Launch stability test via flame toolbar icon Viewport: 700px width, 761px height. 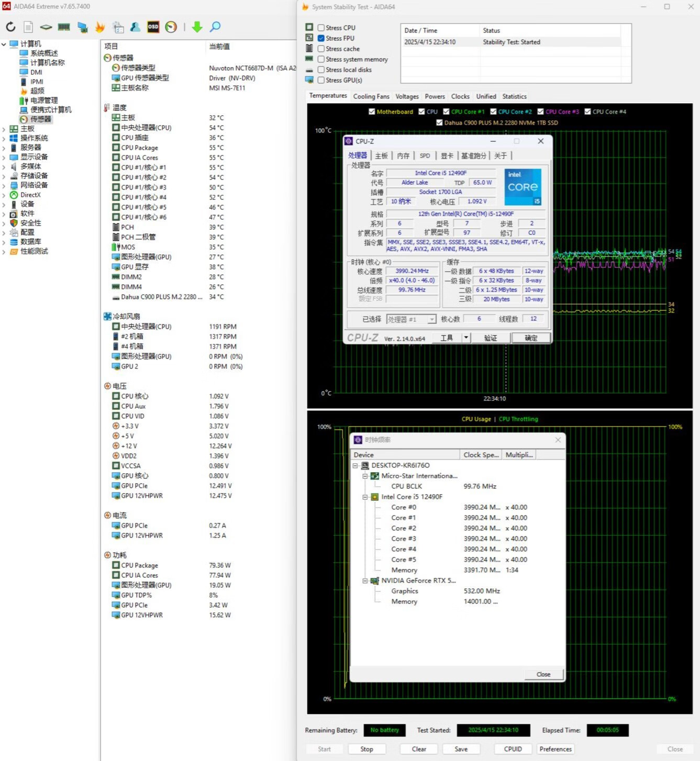pyautogui.click(x=99, y=27)
